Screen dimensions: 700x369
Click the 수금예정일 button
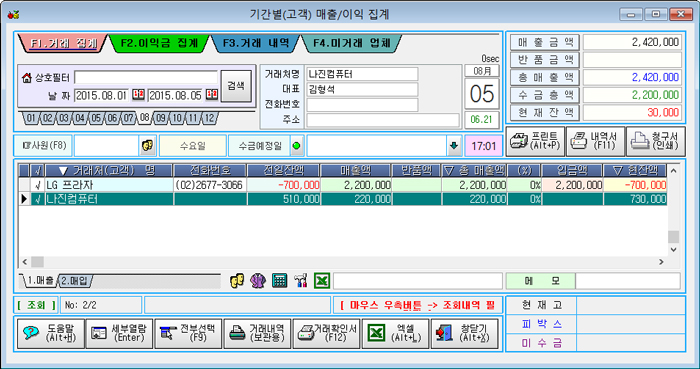260,146
